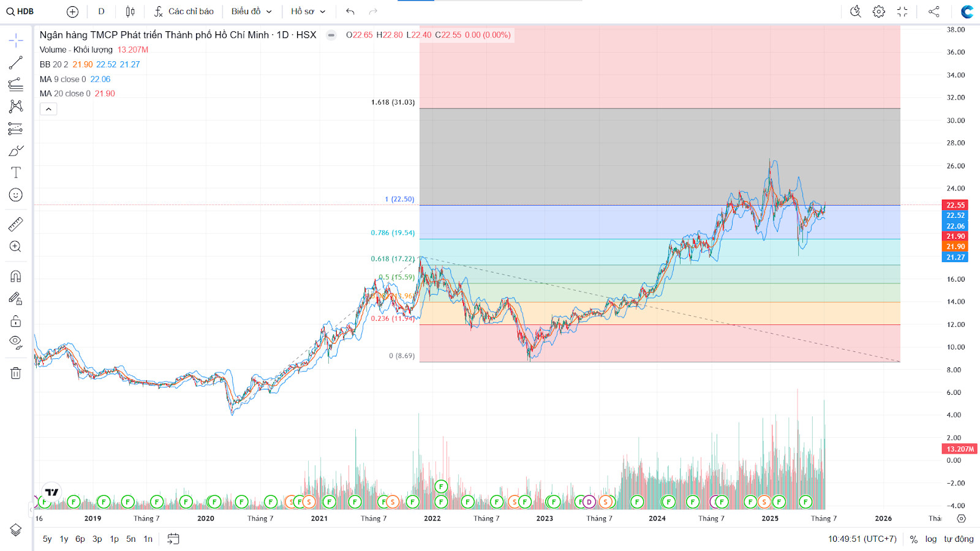980x551 pixels.
Task: Select the ruler measure tool
Action: (x=16, y=225)
